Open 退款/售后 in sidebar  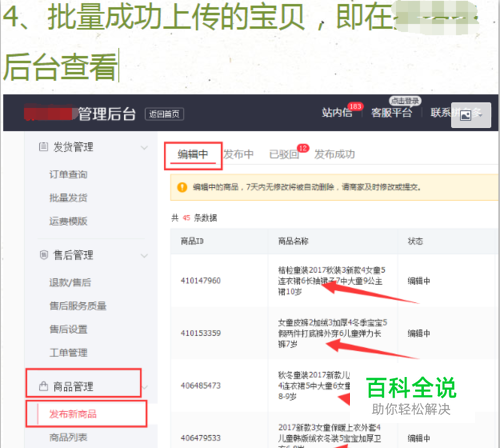70,282
